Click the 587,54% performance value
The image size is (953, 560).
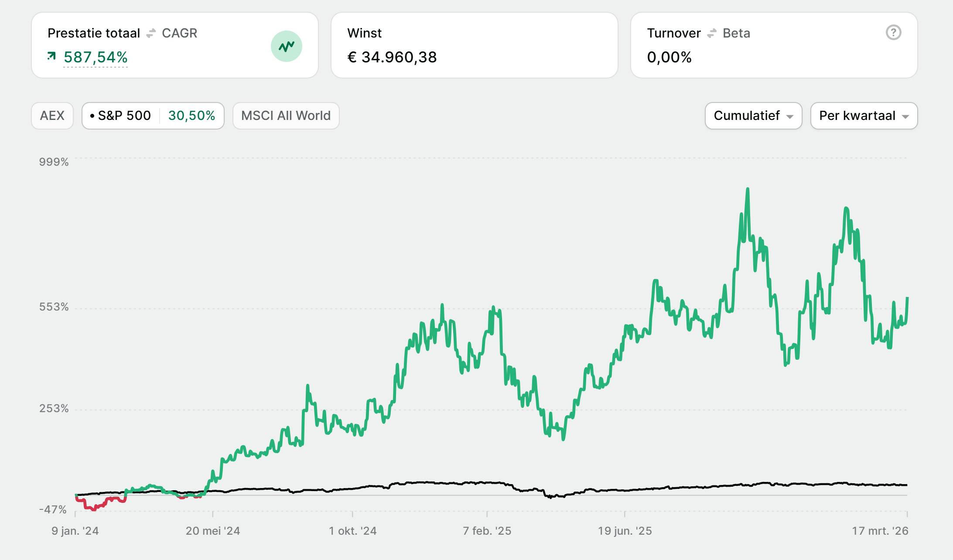click(x=96, y=57)
